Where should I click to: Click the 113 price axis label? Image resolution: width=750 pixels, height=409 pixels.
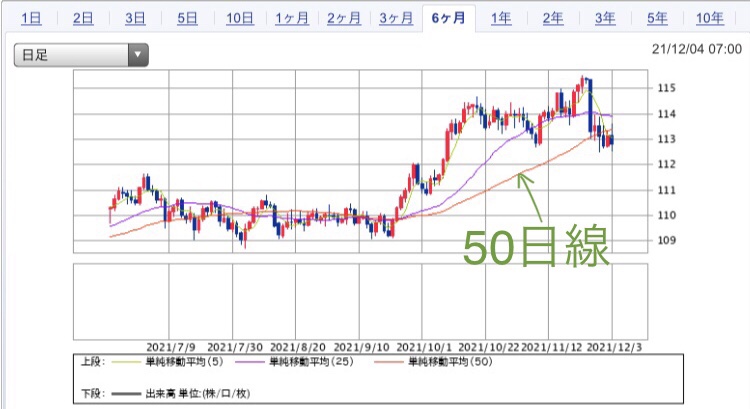coord(666,139)
